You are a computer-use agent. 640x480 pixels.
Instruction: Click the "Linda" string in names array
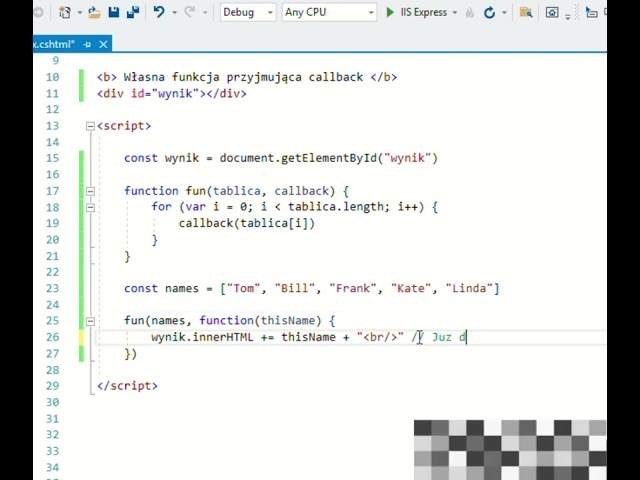pyautogui.click(x=469, y=289)
